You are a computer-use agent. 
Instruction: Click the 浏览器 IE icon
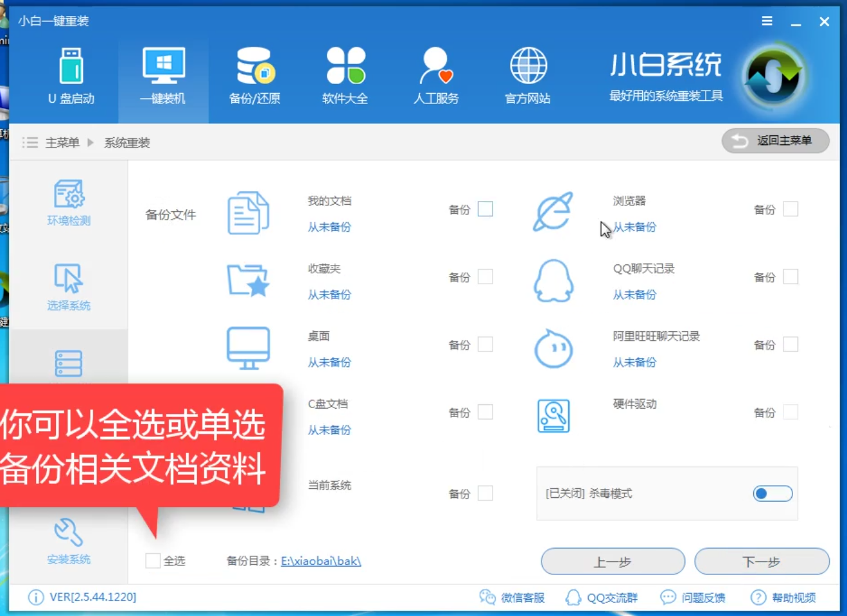[553, 211]
